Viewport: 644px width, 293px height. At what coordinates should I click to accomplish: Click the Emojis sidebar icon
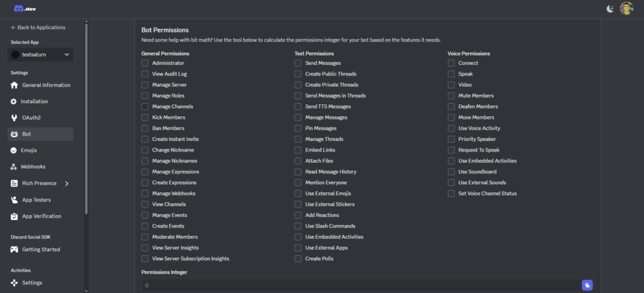[14, 150]
